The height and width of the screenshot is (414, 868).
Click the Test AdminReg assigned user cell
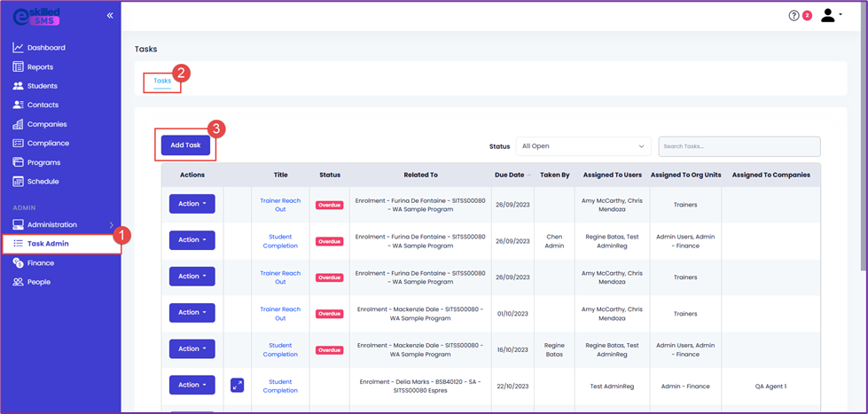(x=612, y=387)
